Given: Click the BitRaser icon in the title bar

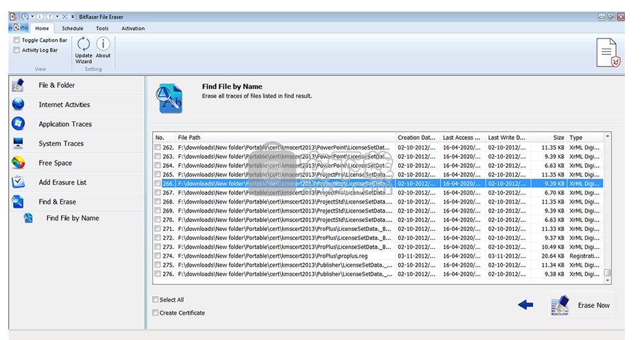Looking at the screenshot, I should click(x=13, y=16).
